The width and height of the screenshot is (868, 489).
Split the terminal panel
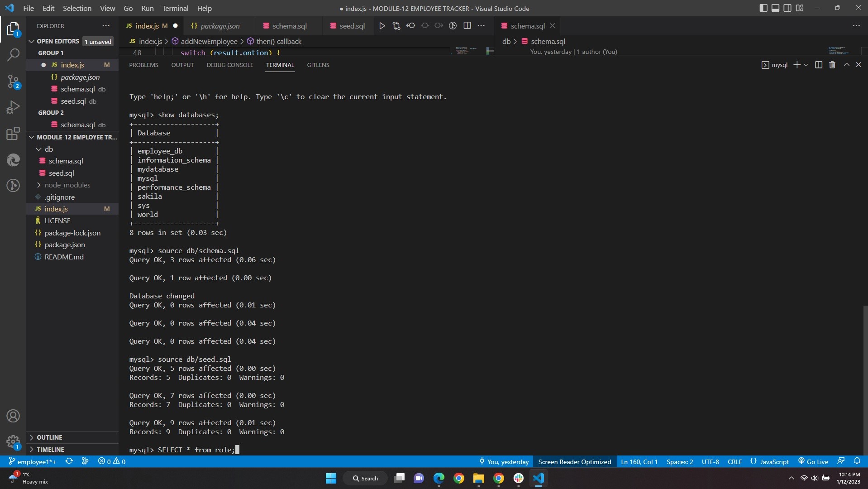coord(819,65)
